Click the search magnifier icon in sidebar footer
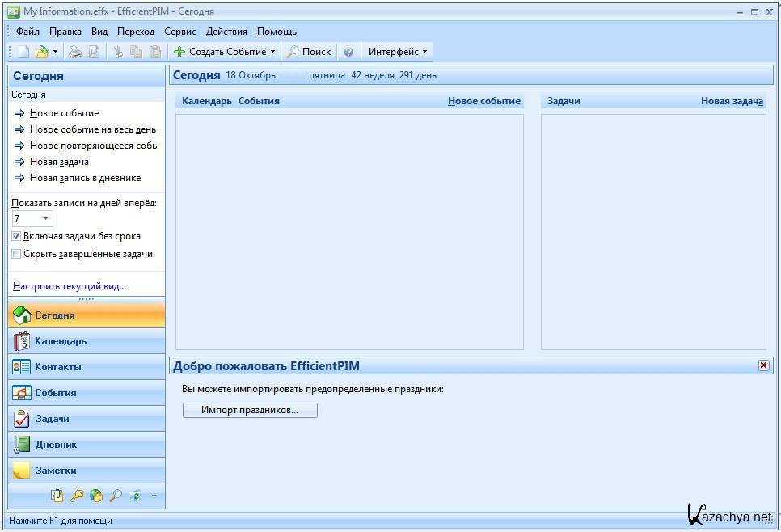781x532 pixels. coord(115,496)
